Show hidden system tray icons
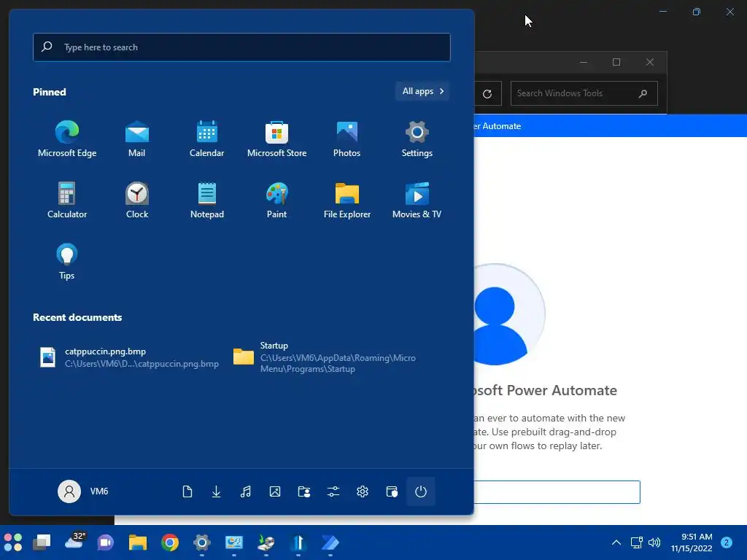The height and width of the screenshot is (560, 747). point(616,542)
